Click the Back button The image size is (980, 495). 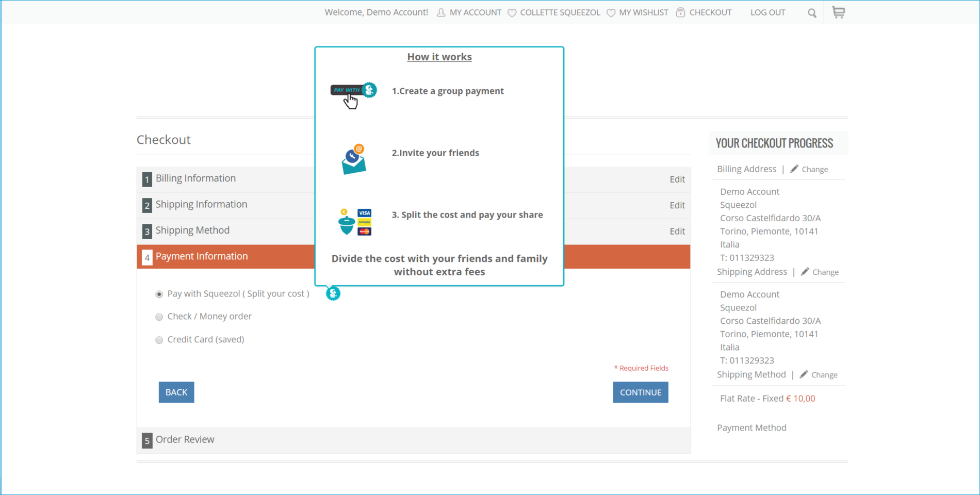point(176,392)
